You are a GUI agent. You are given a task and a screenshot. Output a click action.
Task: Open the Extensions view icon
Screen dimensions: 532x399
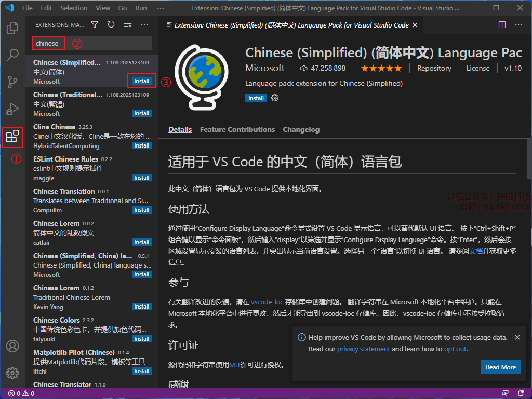(12, 137)
